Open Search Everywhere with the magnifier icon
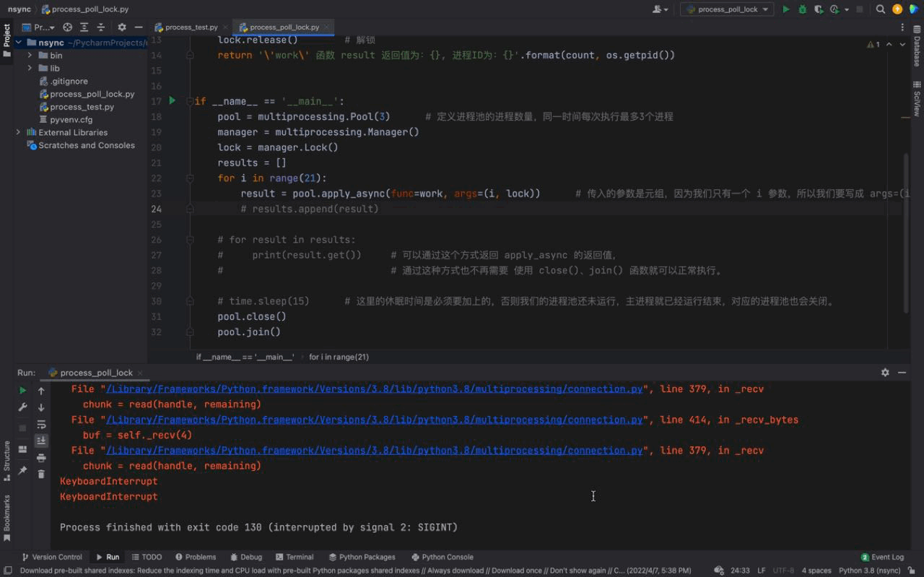This screenshot has width=924, height=577. tap(880, 9)
